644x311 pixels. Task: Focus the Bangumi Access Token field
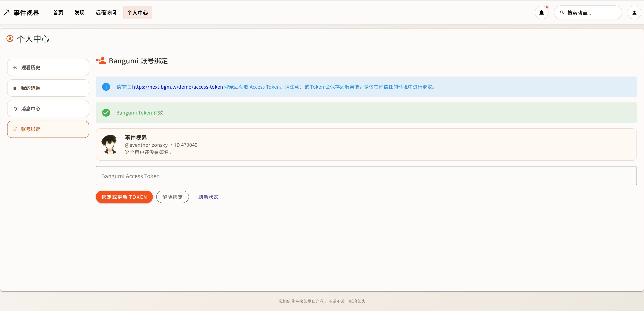click(366, 176)
